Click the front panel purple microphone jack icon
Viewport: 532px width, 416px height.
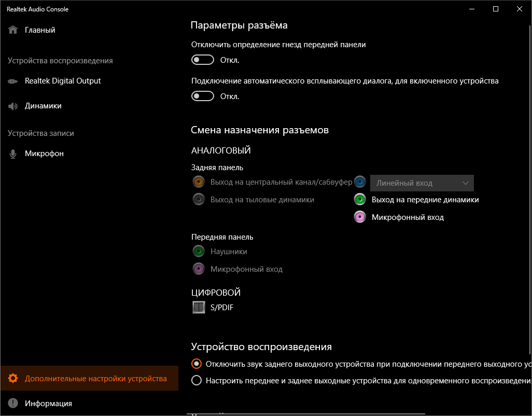pyautogui.click(x=198, y=269)
